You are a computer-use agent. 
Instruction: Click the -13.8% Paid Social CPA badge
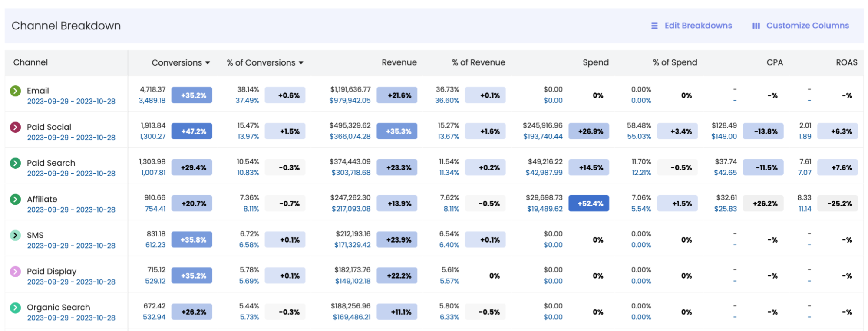[763, 131]
